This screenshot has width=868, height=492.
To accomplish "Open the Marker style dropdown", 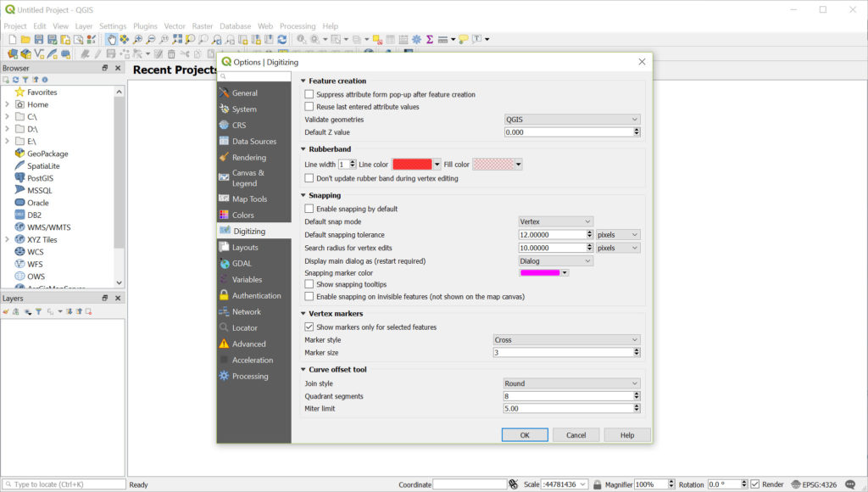I will (x=567, y=340).
